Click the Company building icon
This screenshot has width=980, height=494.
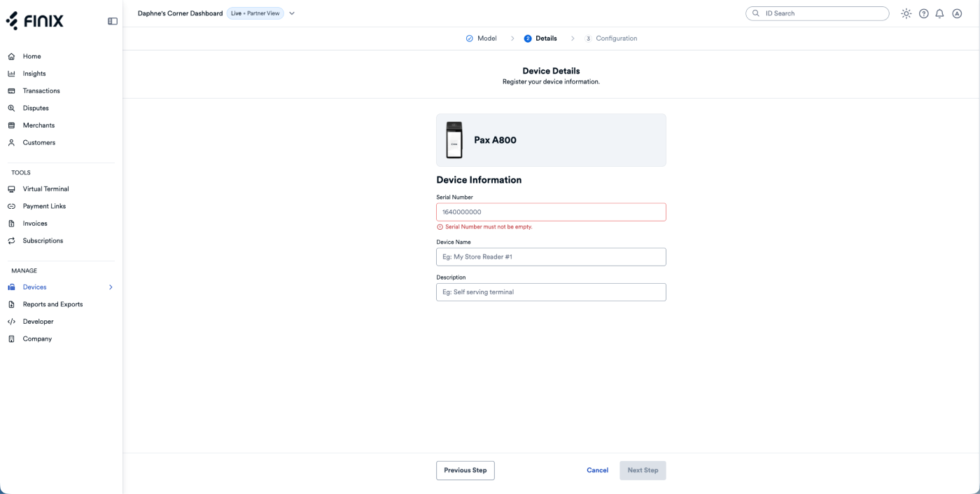point(11,339)
